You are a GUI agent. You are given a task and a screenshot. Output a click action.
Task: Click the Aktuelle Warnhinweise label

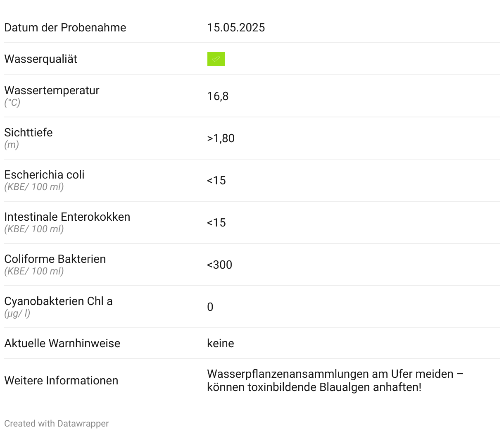click(62, 343)
